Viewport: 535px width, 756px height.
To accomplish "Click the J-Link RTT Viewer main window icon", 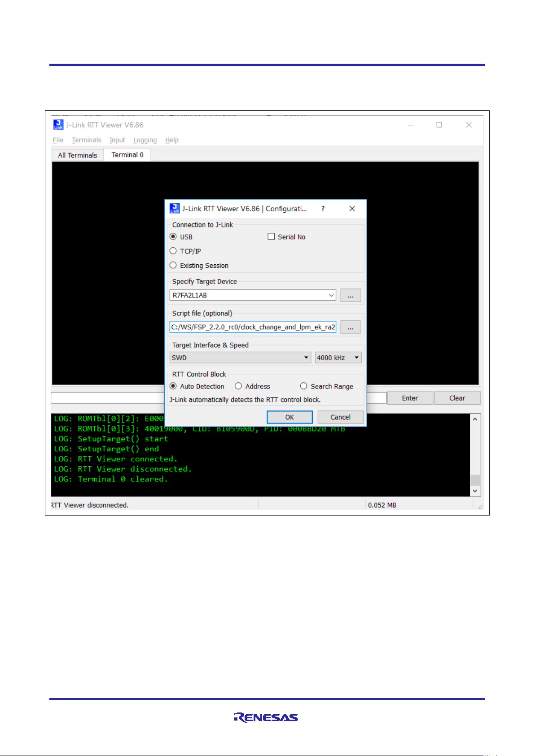I will (x=58, y=124).
